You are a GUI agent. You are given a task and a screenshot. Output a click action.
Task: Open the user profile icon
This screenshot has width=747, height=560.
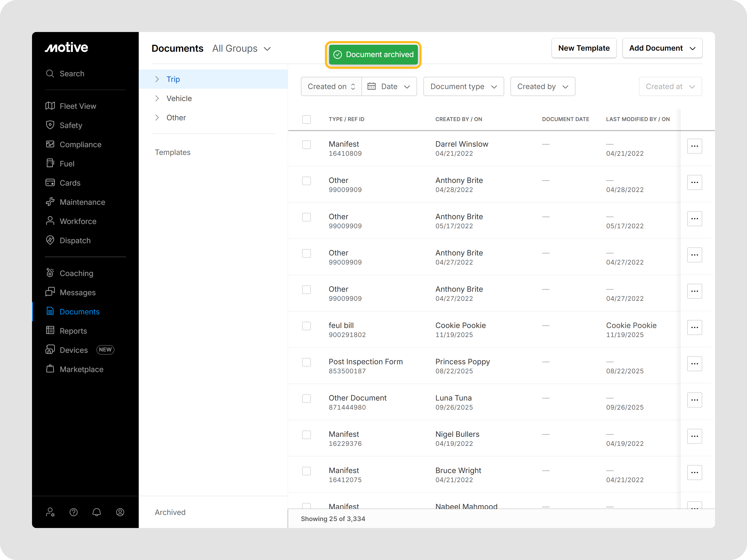120,512
